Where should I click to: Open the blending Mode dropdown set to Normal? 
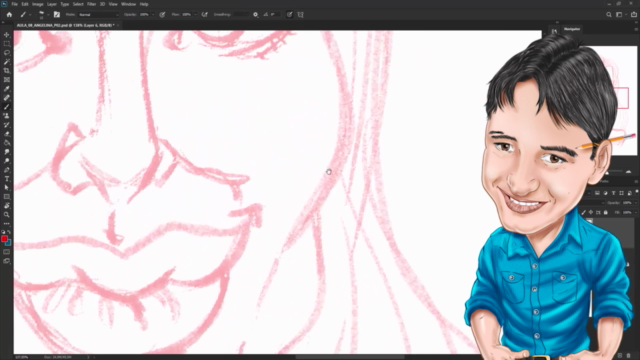(x=98, y=15)
